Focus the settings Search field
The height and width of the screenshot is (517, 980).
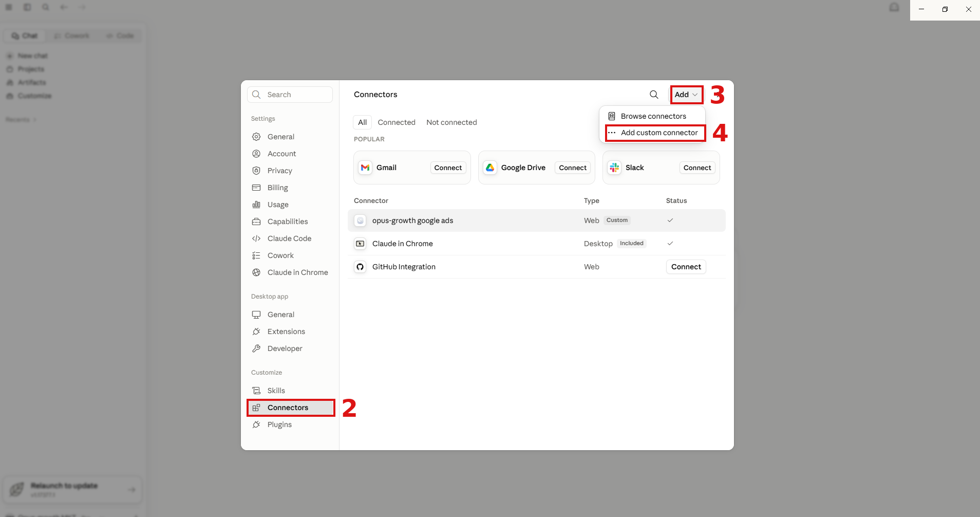click(290, 95)
